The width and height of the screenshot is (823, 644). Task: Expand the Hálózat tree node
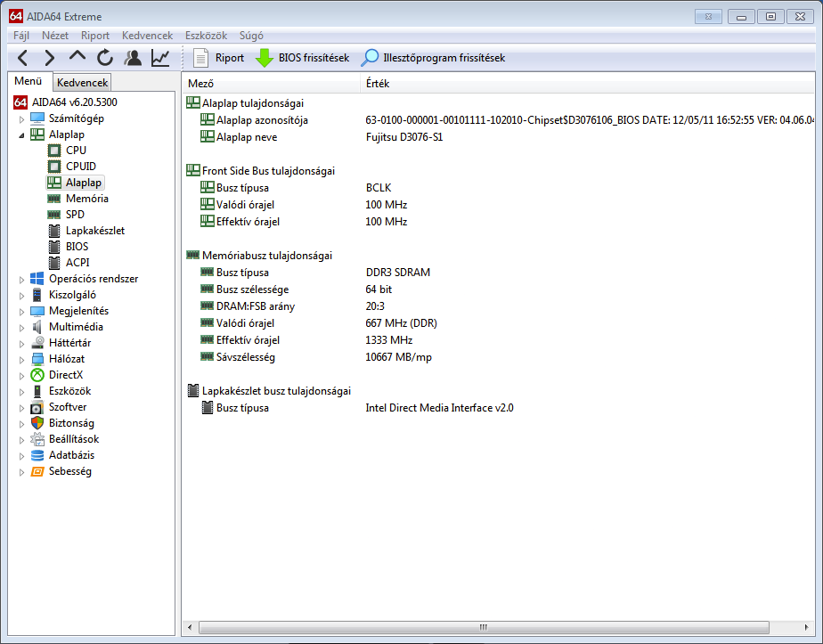pyautogui.click(x=21, y=360)
